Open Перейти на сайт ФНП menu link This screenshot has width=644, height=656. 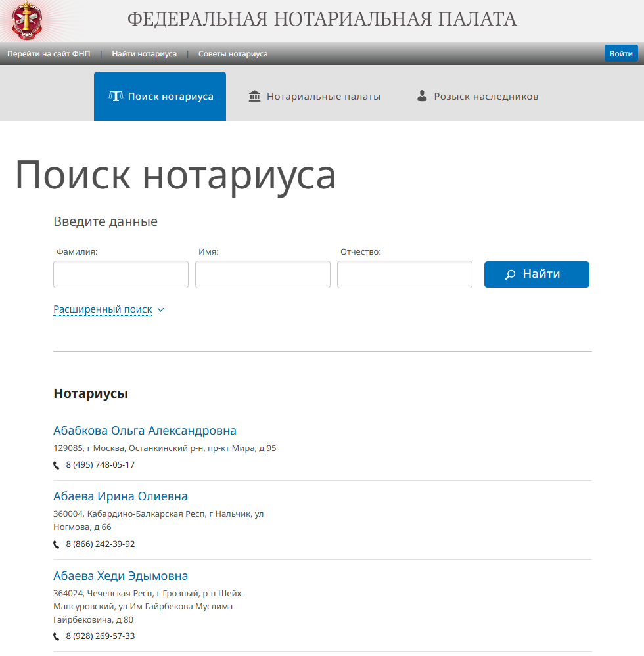click(x=49, y=54)
